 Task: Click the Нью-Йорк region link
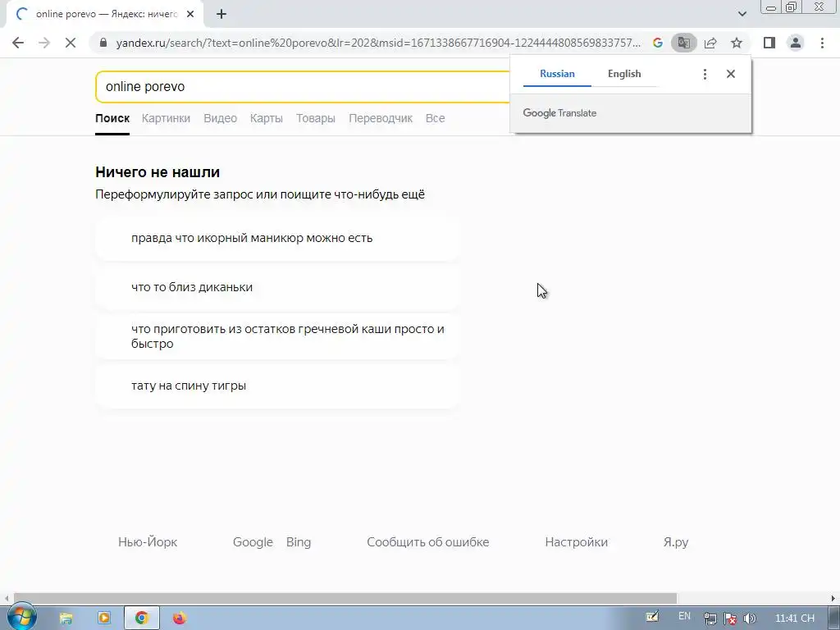(x=148, y=542)
